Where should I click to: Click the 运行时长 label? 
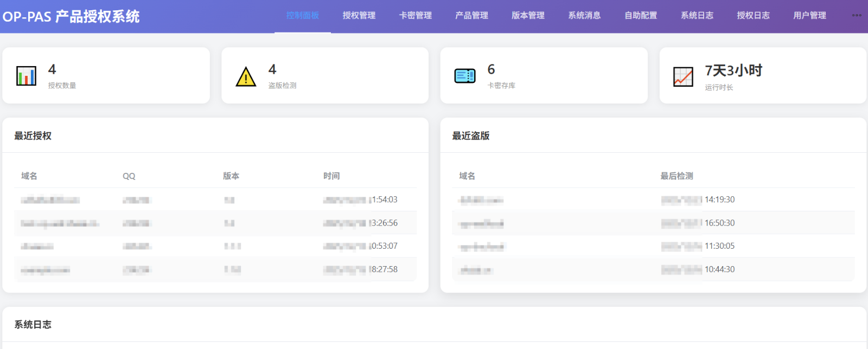tap(719, 87)
